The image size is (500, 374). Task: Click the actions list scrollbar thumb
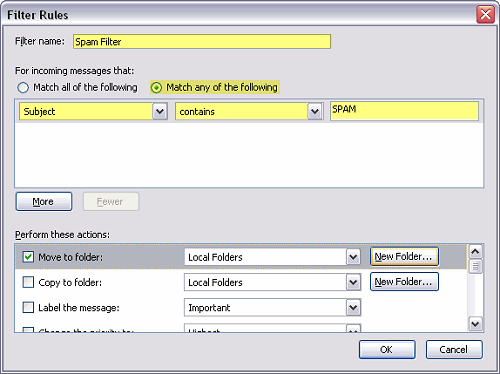tap(475, 266)
